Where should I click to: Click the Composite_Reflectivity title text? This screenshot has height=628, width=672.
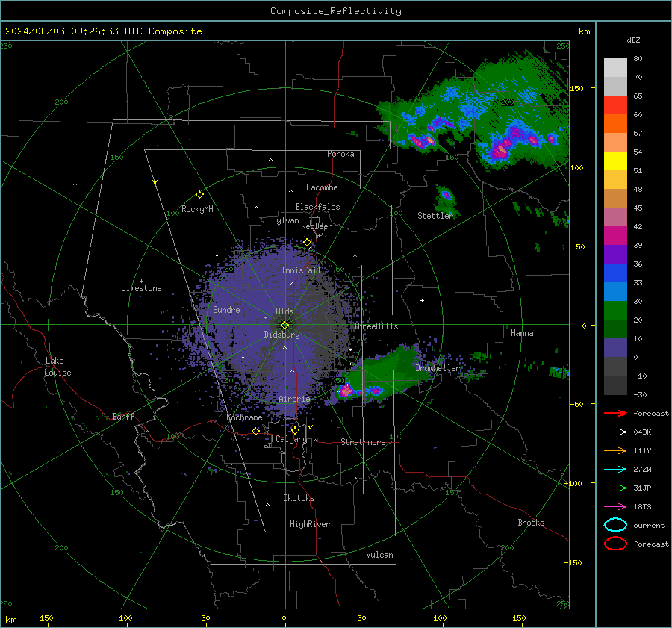pyautogui.click(x=335, y=11)
